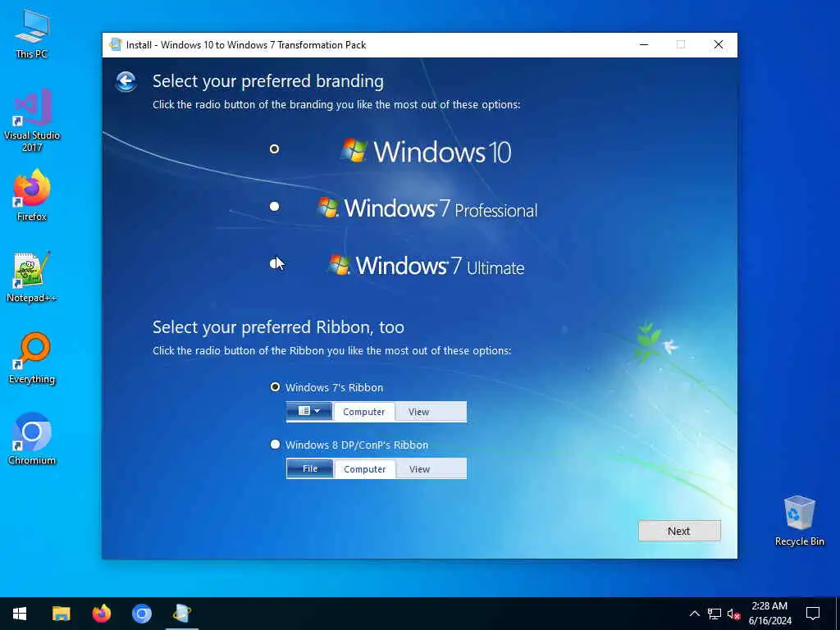Pick Windows 7 Ultimate branding radio button

(x=274, y=263)
